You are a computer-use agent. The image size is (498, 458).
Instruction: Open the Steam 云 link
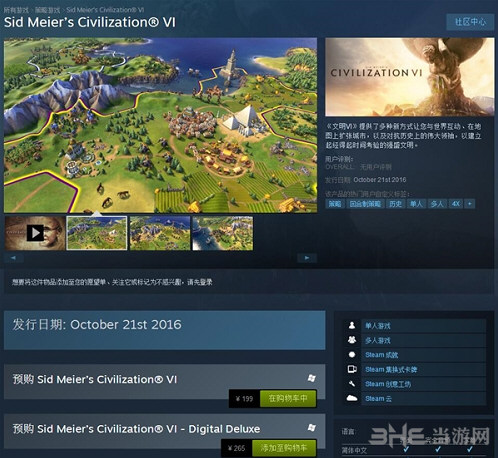pyautogui.click(x=378, y=399)
